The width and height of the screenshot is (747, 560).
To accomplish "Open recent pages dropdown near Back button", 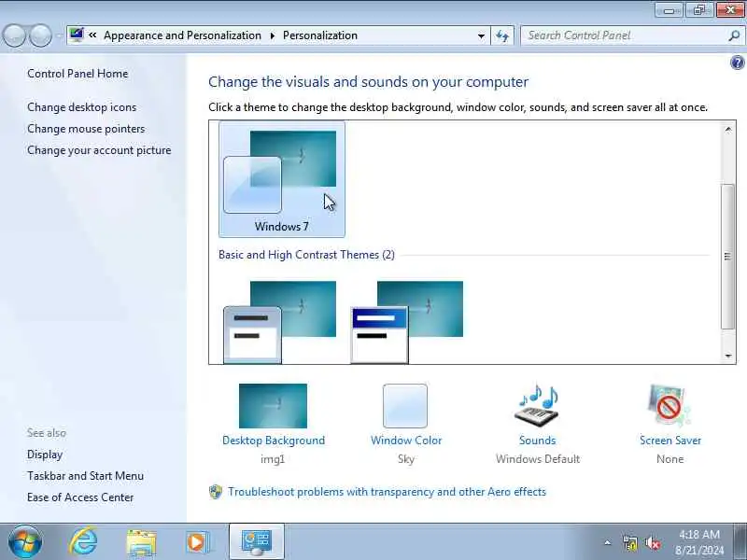I will [x=59, y=35].
